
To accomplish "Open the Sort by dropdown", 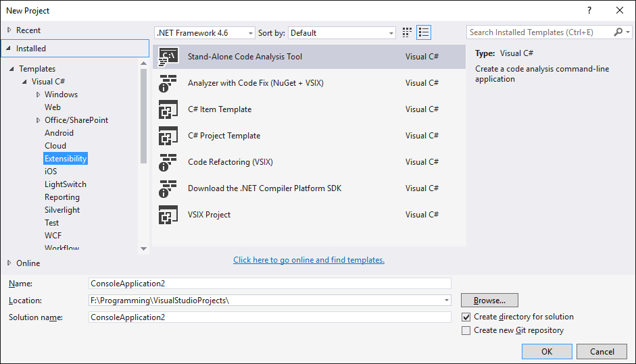I will (342, 32).
